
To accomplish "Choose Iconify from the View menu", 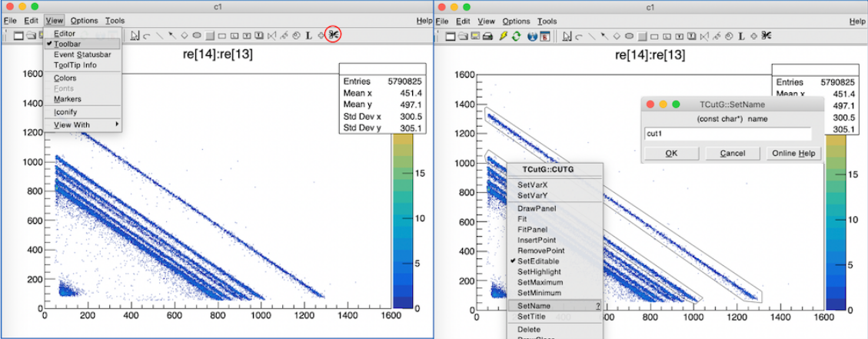I will 82,112.
